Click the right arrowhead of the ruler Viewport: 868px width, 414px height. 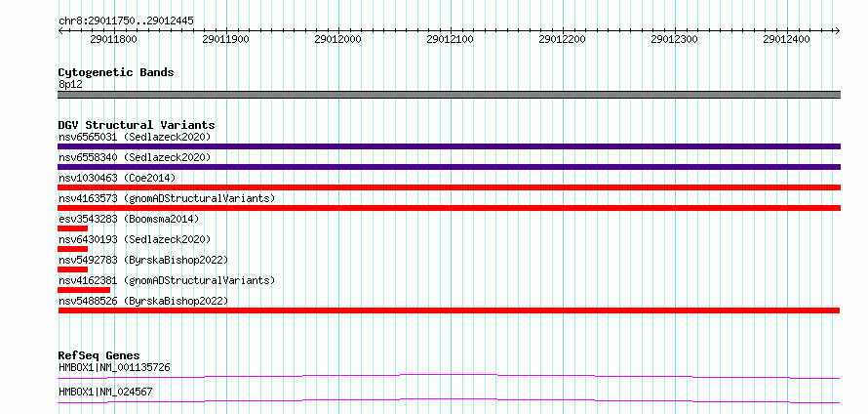coord(838,30)
